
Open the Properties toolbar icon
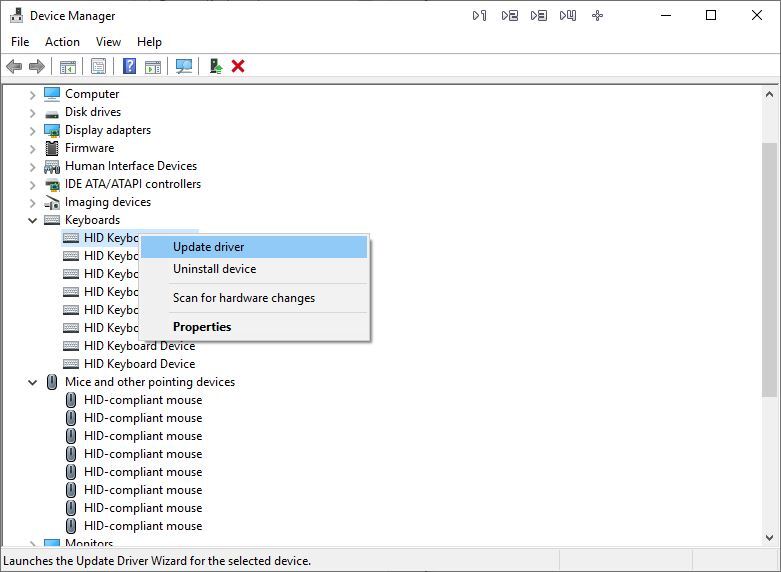click(99, 66)
